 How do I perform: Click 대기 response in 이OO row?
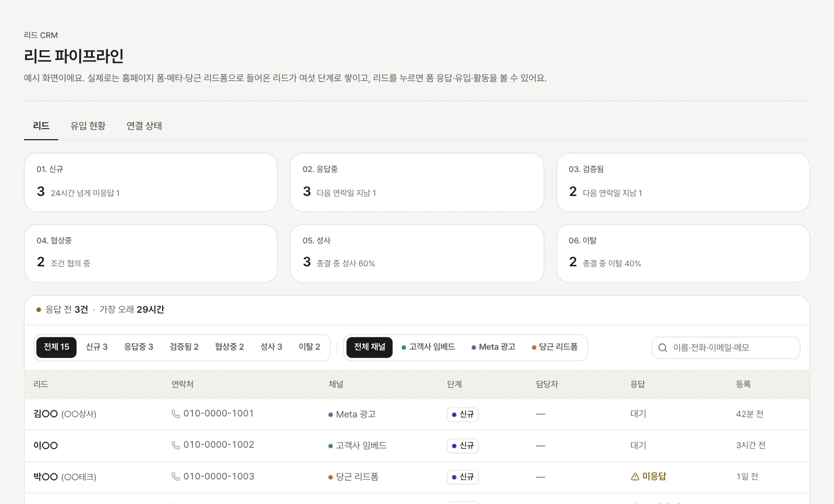click(638, 445)
